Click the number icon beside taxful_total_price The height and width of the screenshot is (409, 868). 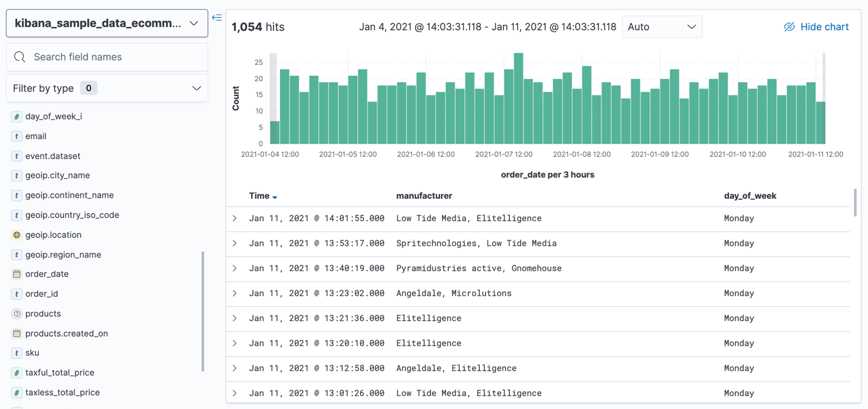17,373
